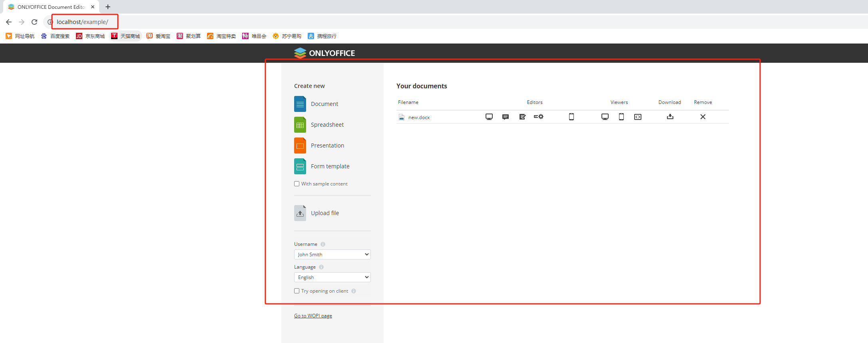This screenshot has width=868, height=343.
Task: Click the Viewers column header
Action: [619, 102]
